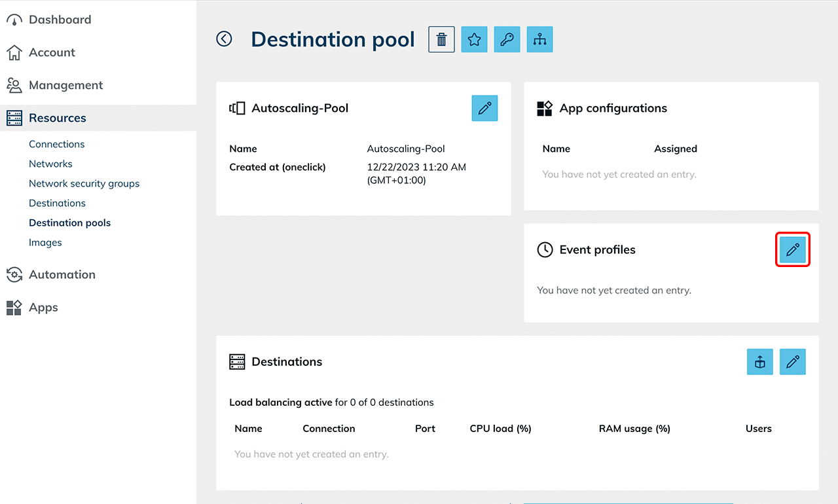Click the back arrow beside Destination pool
This screenshot has height=504, width=838.
224,39
